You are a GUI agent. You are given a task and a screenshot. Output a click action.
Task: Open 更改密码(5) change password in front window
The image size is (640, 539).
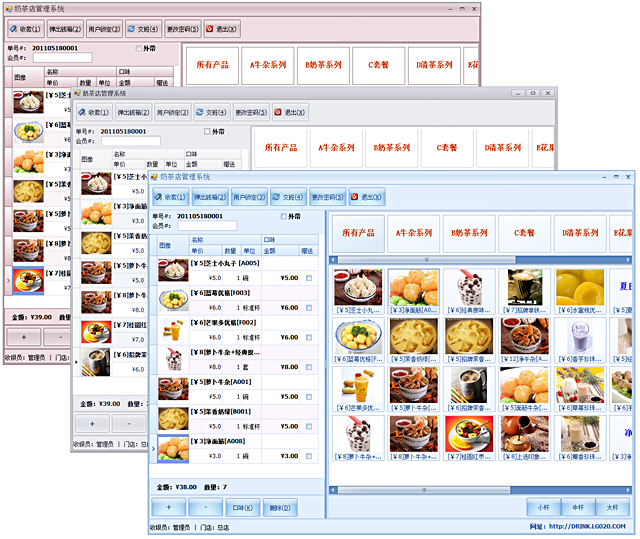pyautogui.click(x=327, y=198)
